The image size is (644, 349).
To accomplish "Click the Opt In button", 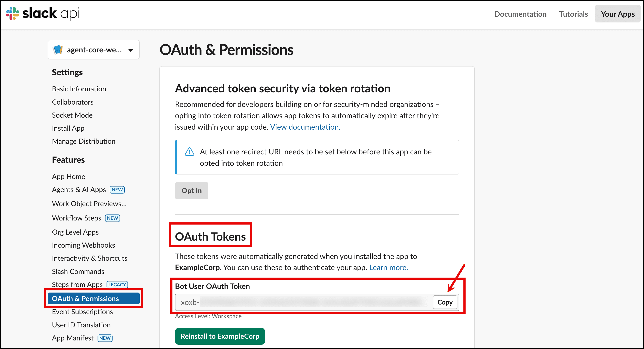I will 191,190.
